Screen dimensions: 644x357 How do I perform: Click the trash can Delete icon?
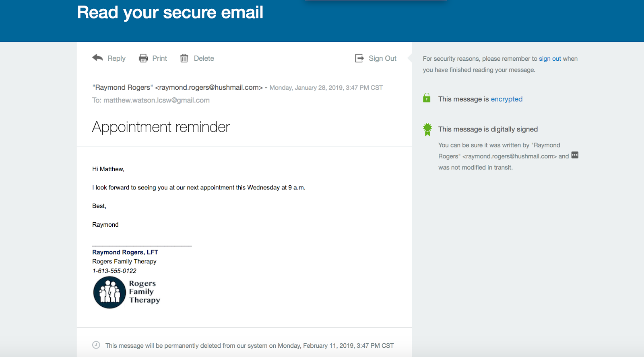tap(184, 58)
